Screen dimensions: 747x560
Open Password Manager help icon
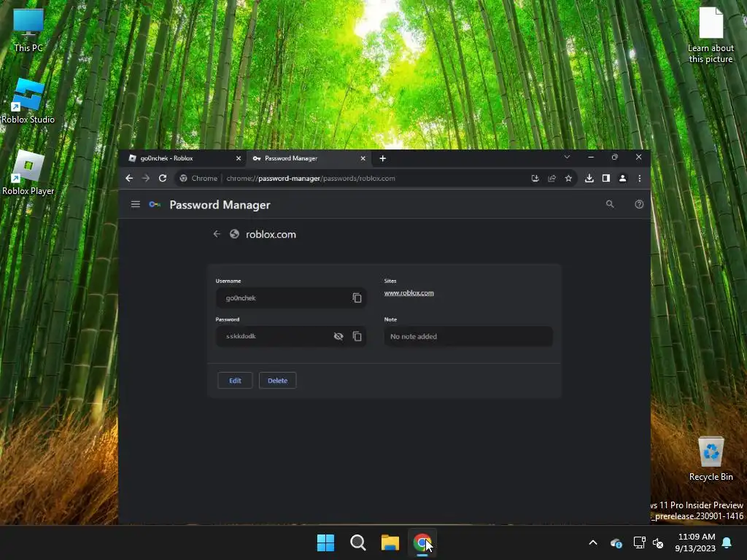coord(639,204)
